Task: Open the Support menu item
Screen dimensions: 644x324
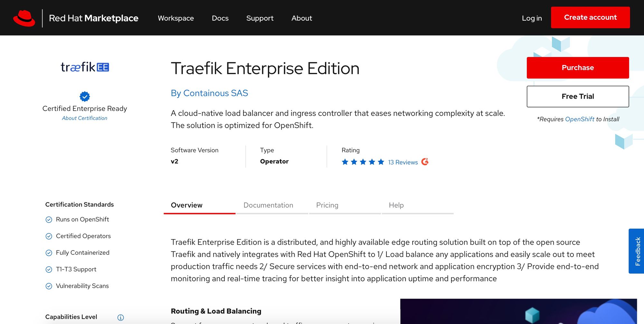Action: click(x=260, y=18)
